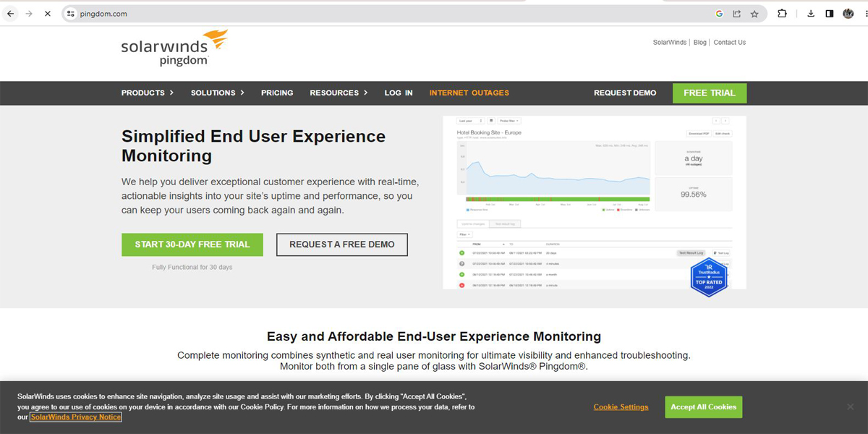Open the Chrome profile avatar
868x434 pixels.
(848, 13)
